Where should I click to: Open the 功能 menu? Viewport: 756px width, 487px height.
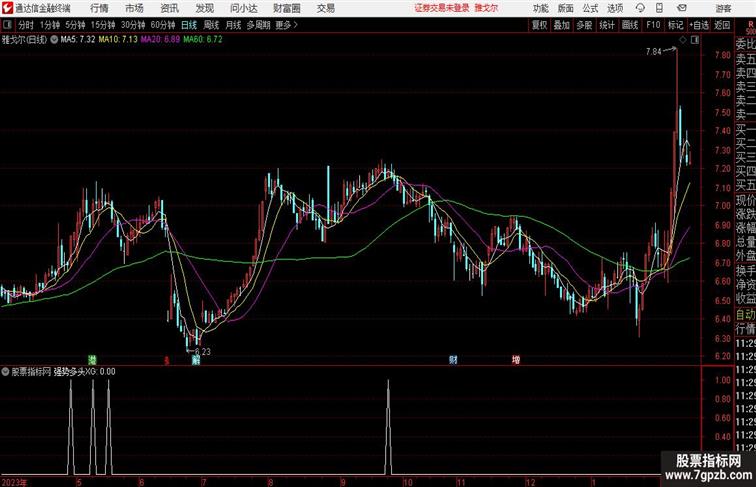coord(540,8)
